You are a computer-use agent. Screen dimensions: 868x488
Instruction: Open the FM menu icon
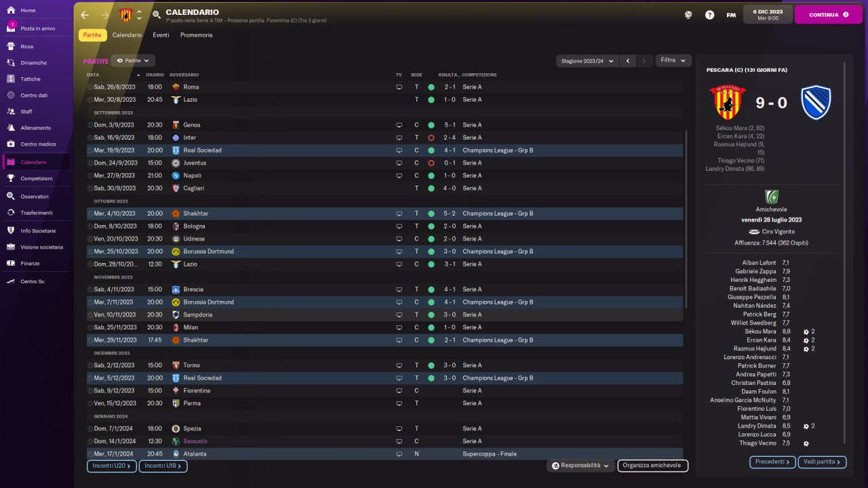[x=731, y=15]
